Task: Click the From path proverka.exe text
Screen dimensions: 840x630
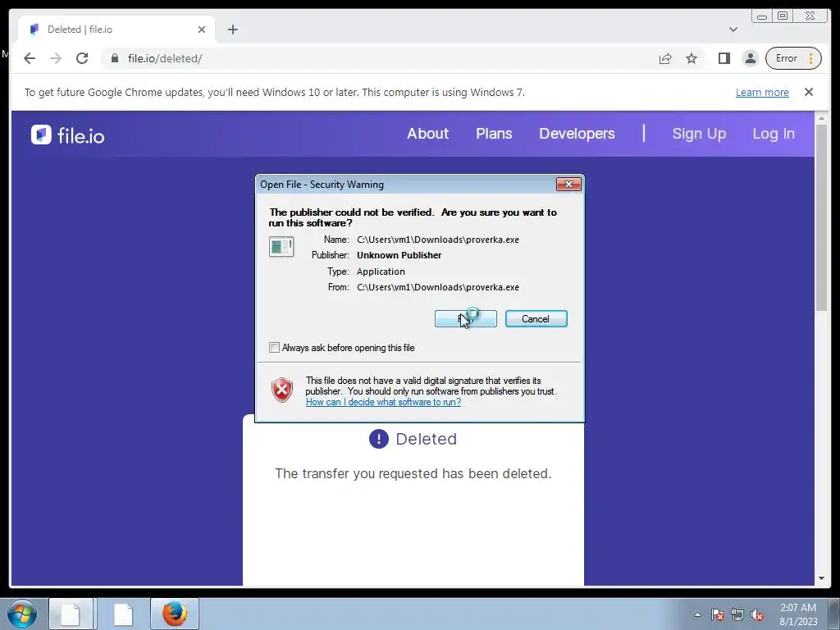Action: coord(438,287)
